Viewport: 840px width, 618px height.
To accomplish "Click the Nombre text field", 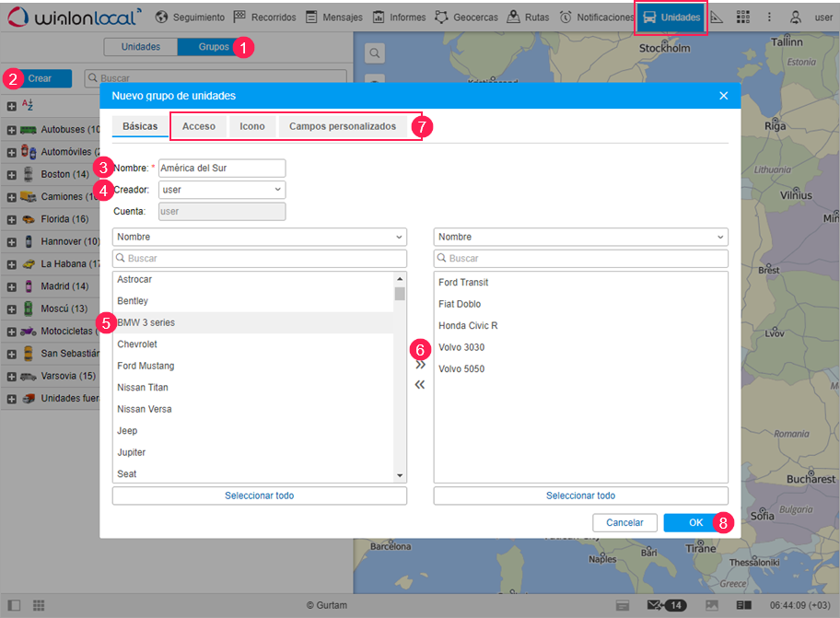I will [222, 169].
